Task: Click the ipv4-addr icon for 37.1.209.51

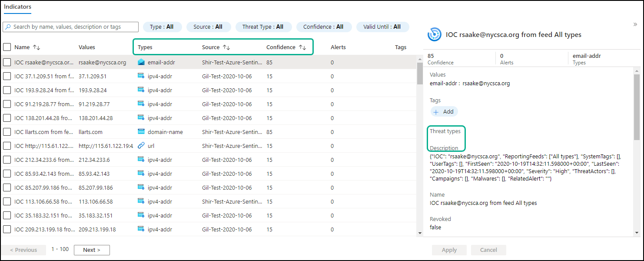Action: click(x=141, y=76)
